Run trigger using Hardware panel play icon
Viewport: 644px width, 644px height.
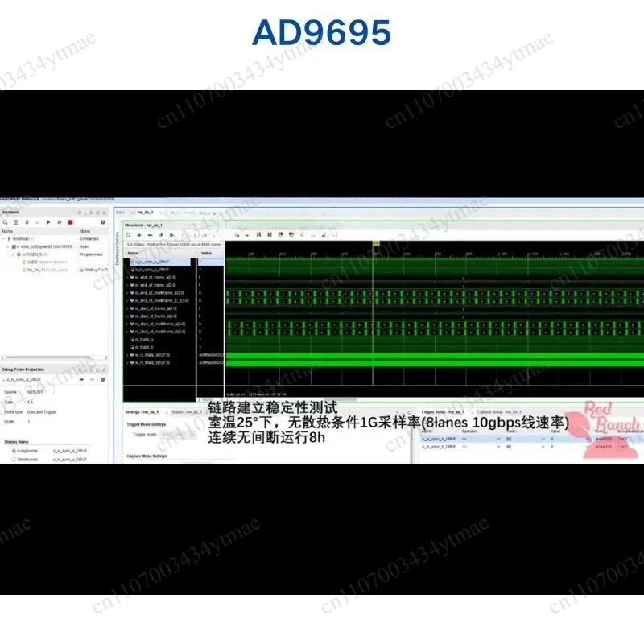tap(48, 222)
